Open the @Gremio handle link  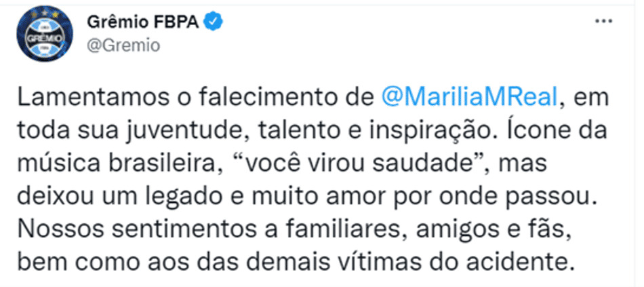tap(123, 45)
